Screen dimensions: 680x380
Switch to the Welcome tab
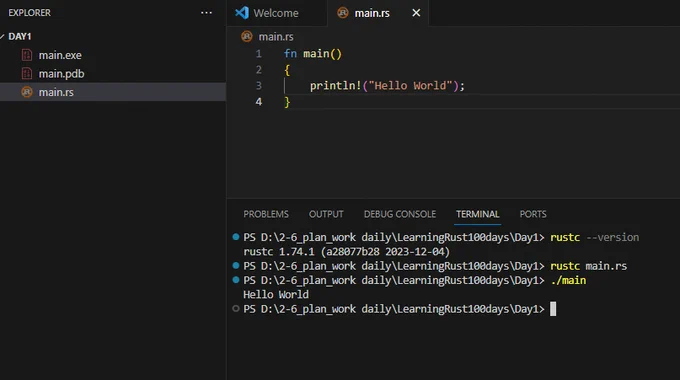277,13
